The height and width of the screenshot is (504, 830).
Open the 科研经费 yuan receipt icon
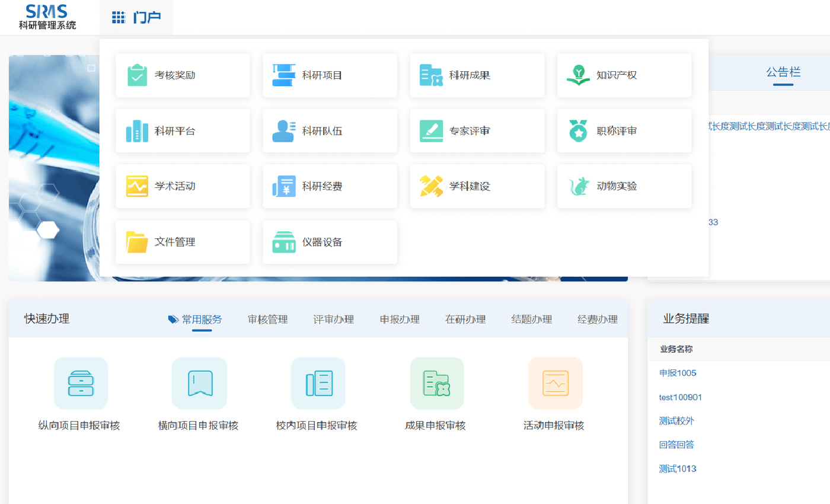(x=284, y=186)
